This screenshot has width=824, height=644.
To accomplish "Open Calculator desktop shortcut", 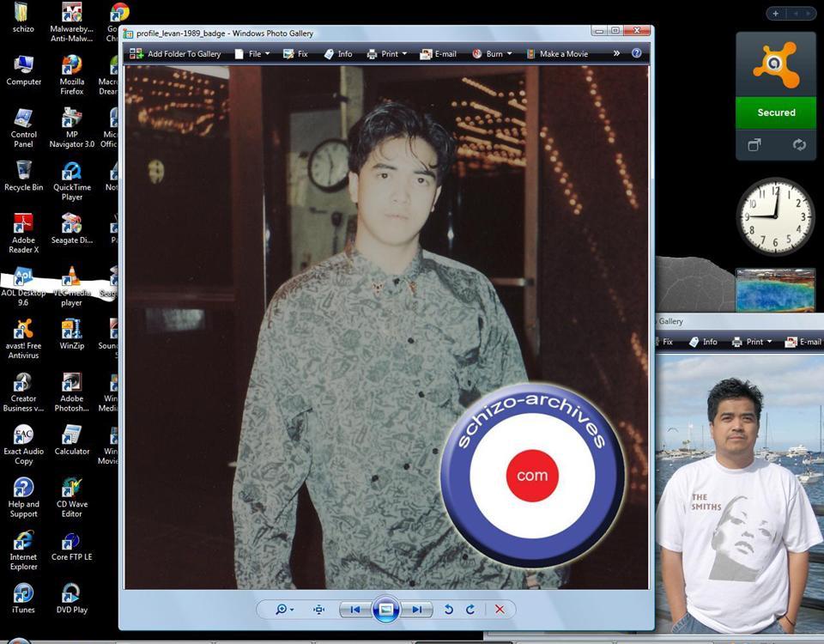I will pyautogui.click(x=72, y=440).
